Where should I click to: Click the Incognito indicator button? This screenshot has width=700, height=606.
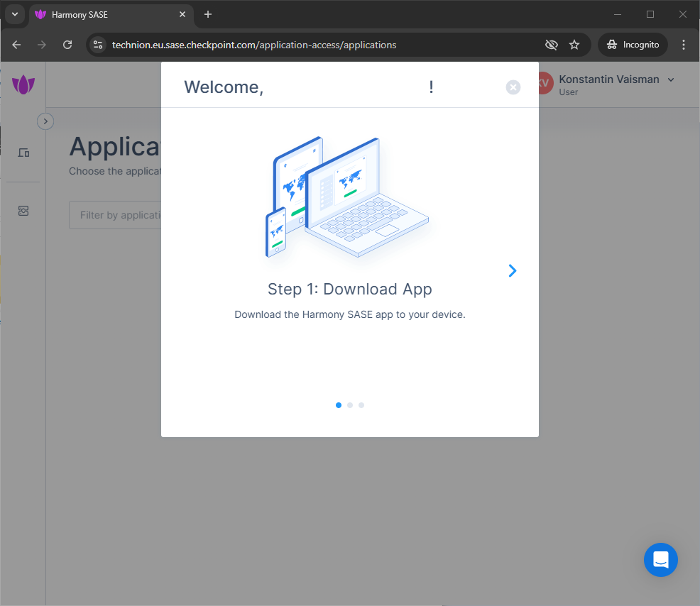633,45
